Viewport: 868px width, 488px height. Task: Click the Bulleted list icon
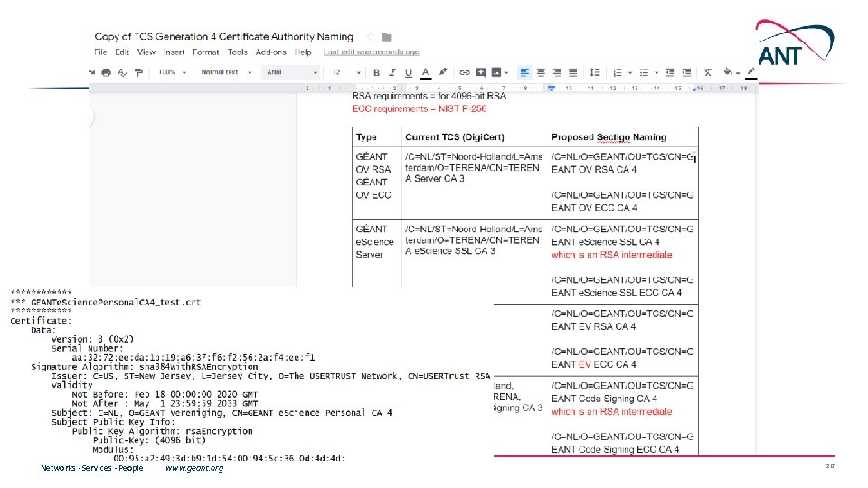(644, 72)
